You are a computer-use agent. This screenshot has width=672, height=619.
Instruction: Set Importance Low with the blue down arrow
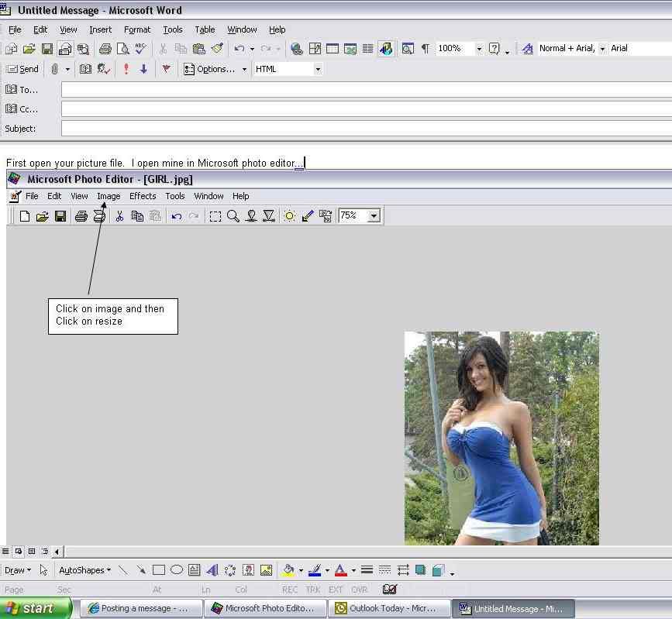tap(143, 69)
